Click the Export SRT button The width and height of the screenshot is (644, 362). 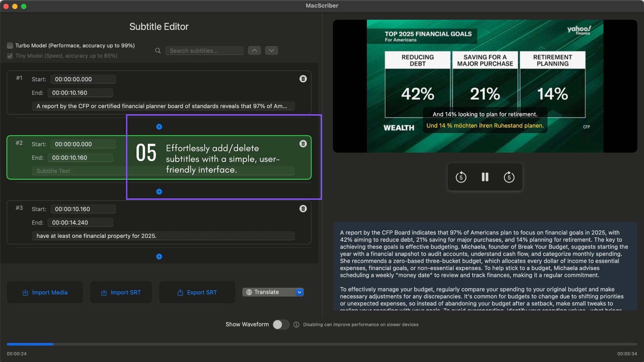point(197,292)
